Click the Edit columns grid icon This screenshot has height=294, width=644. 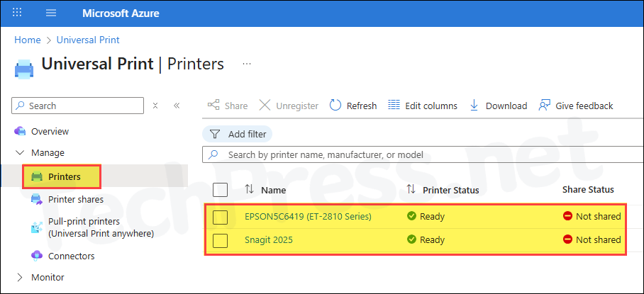click(x=394, y=105)
